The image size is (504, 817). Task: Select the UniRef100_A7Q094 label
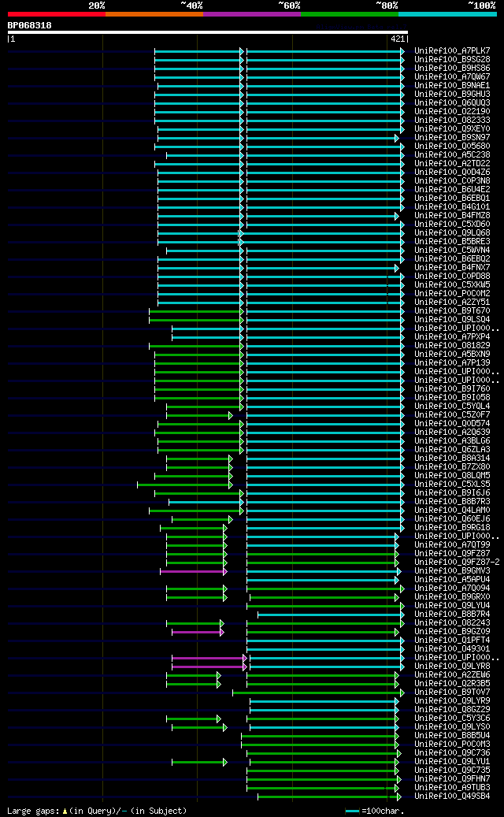(452, 588)
